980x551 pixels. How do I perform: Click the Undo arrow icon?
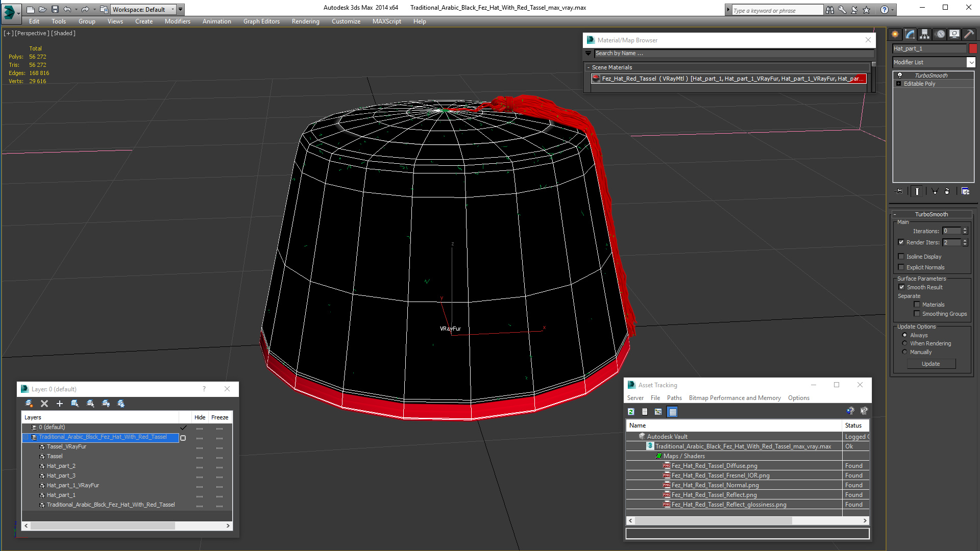[67, 9]
